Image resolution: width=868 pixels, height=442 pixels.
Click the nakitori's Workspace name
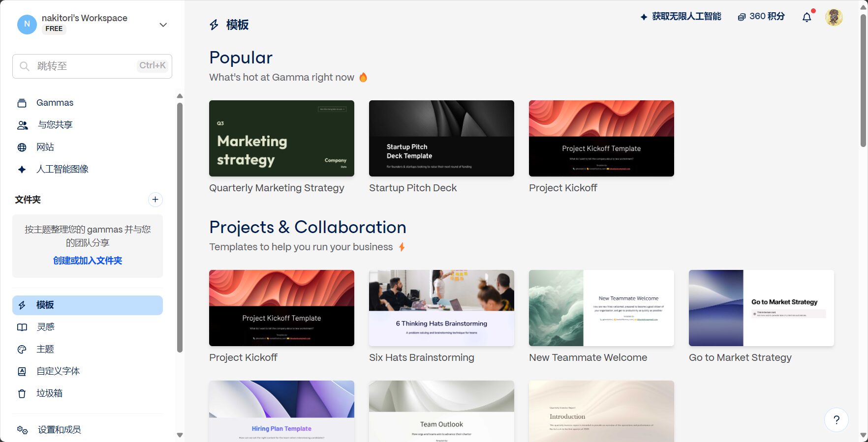click(85, 18)
